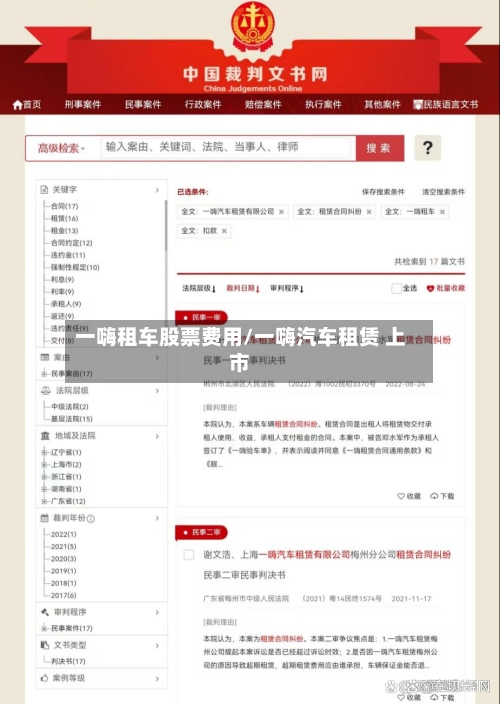Expand the 裁判年份 panel chevron
500x704 pixels.
pos(157,519)
